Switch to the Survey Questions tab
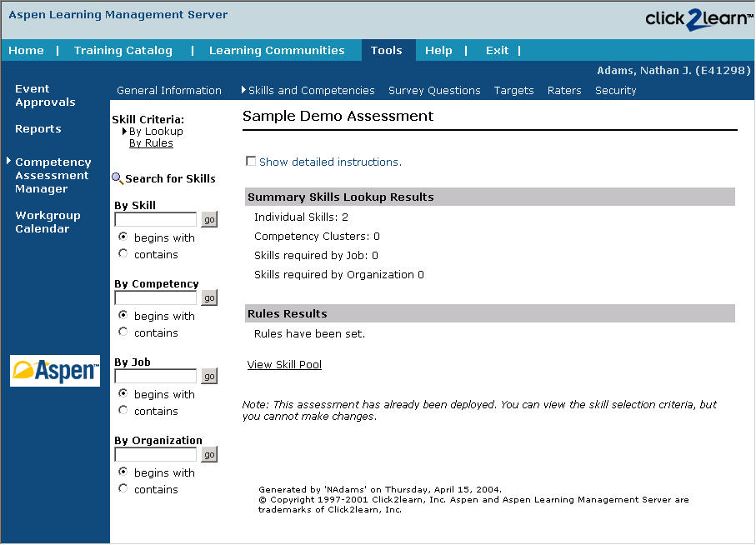Image resolution: width=756 pixels, height=545 pixels. (x=434, y=90)
